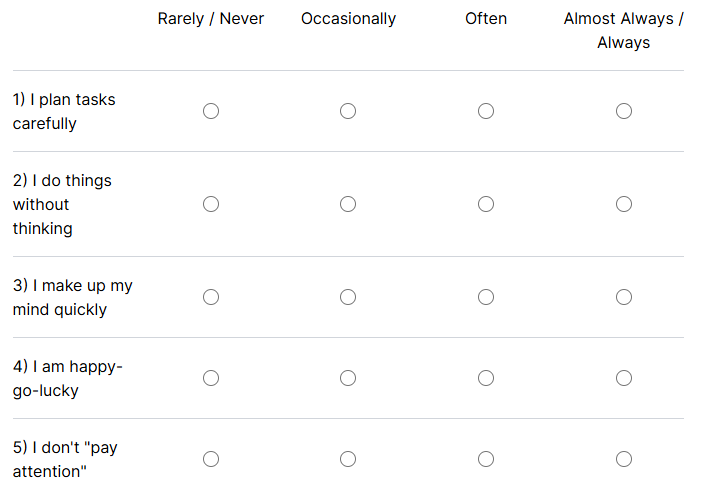
Task: Mark Often for I am happy-go-lucky
Action: [x=486, y=378]
